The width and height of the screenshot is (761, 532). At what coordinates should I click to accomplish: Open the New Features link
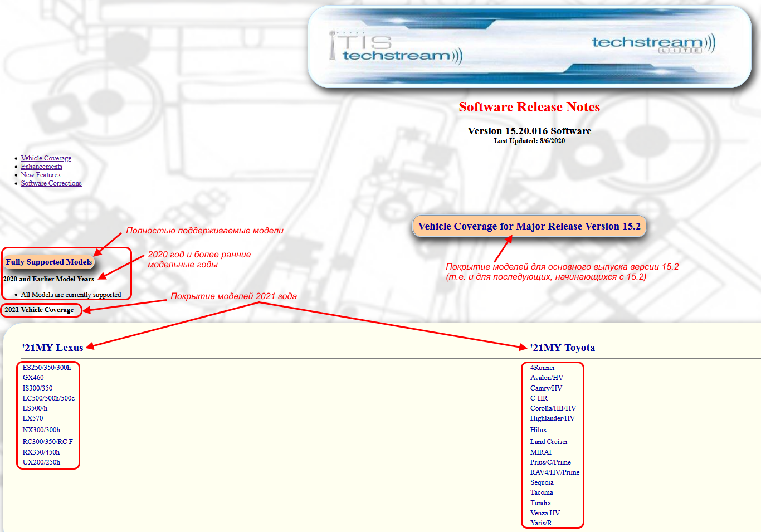[x=41, y=175]
